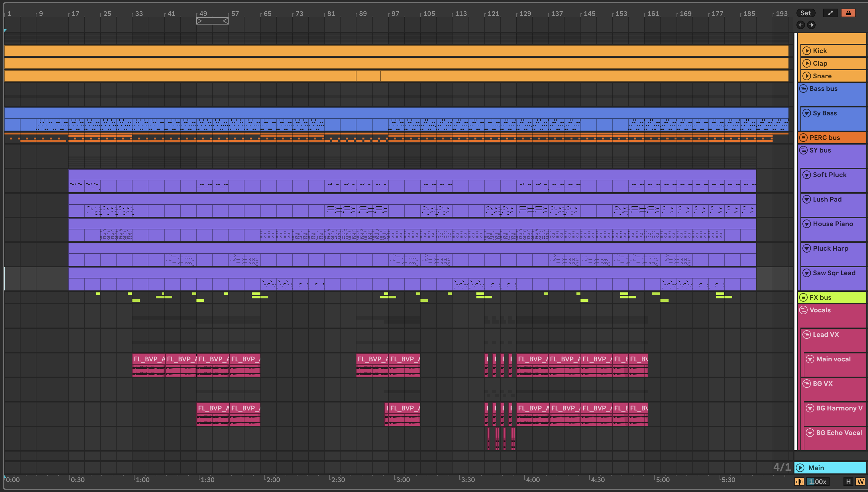868x492 pixels.
Task: Fold the Bass bus group
Action: [x=803, y=89]
